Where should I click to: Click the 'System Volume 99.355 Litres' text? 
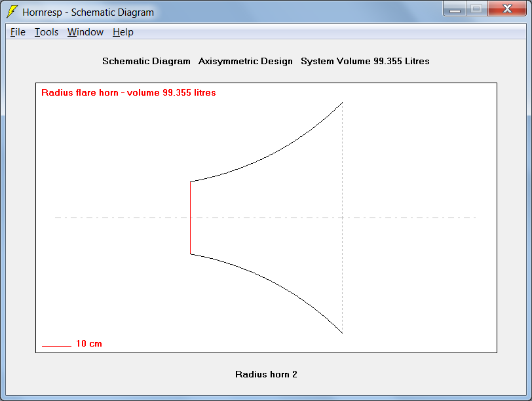(365, 61)
